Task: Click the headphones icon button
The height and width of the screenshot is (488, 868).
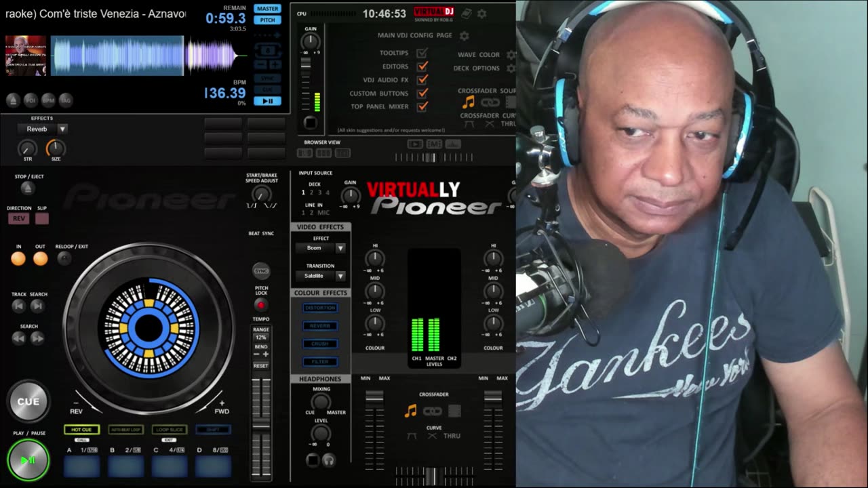Action: click(329, 461)
